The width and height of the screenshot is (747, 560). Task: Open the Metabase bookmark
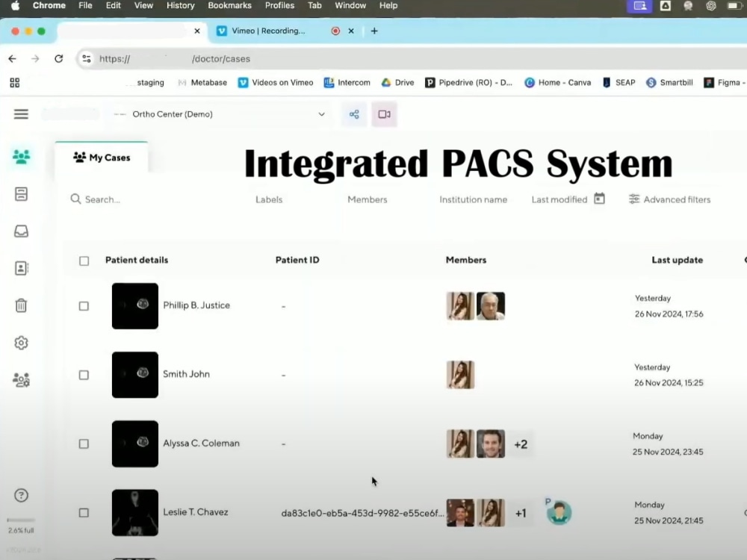click(x=202, y=82)
